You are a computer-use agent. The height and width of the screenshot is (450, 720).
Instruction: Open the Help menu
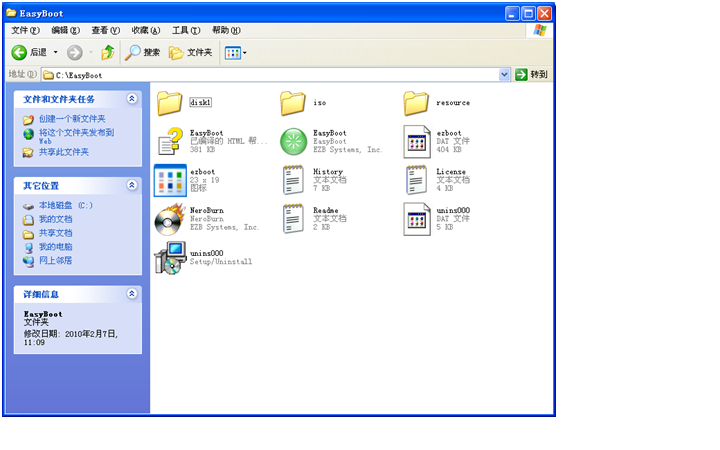click(226, 30)
